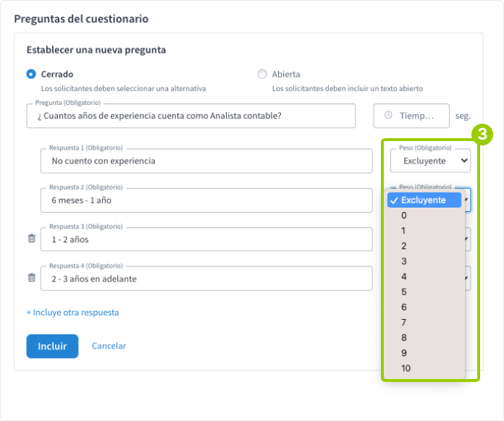Select the Cerrado question type
The width and height of the screenshot is (504, 421).
pyautogui.click(x=31, y=74)
